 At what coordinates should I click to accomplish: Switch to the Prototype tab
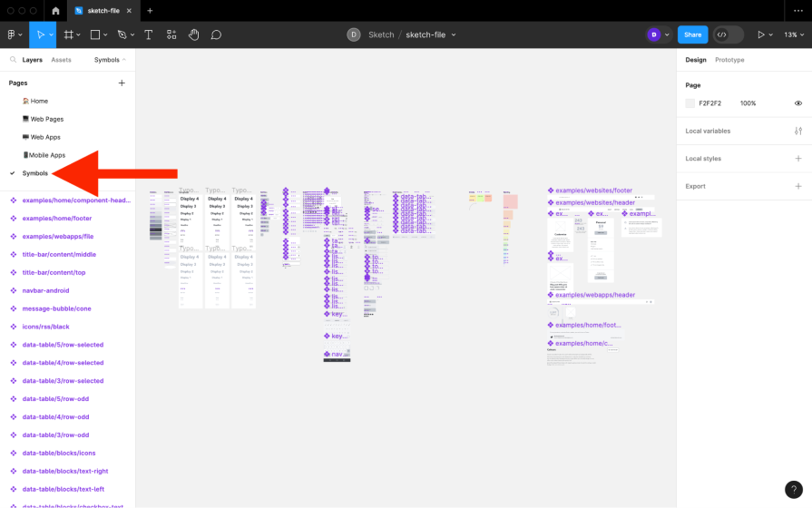[729, 60]
